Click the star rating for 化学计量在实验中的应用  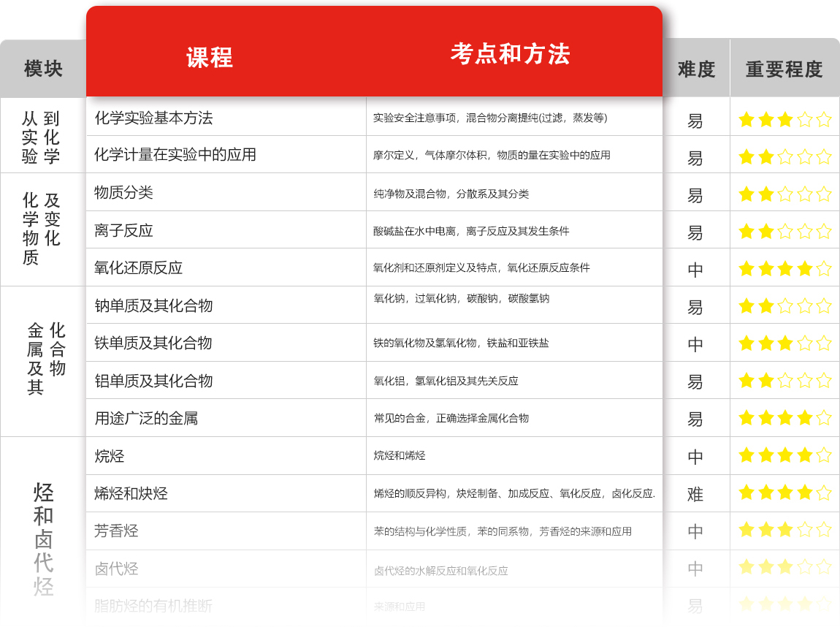(x=784, y=156)
